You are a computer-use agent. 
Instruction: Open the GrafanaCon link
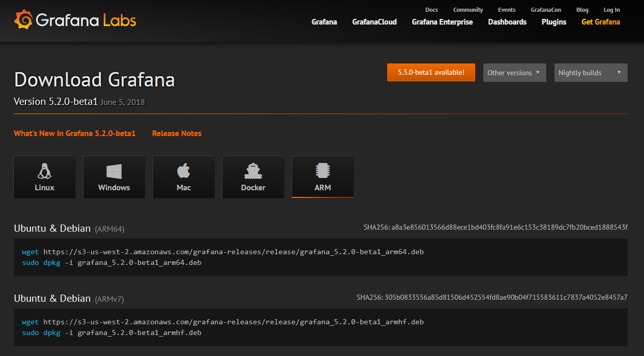pos(546,10)
